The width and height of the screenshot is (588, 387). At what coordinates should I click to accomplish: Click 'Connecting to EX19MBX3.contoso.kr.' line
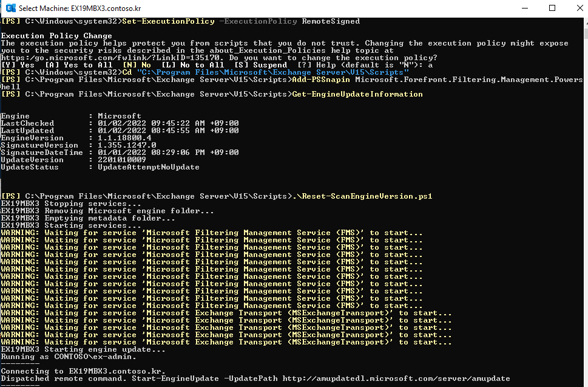click(83, 371)
